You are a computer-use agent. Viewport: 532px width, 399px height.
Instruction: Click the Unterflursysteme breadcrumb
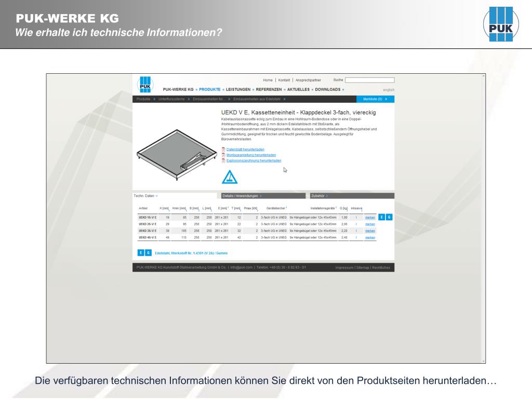point(171,99)
